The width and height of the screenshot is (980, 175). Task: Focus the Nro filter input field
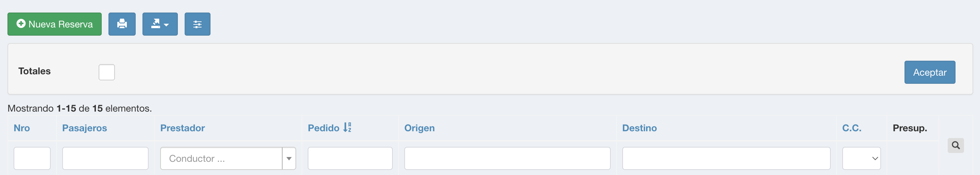pyautogui.click(x=32, y=158)
